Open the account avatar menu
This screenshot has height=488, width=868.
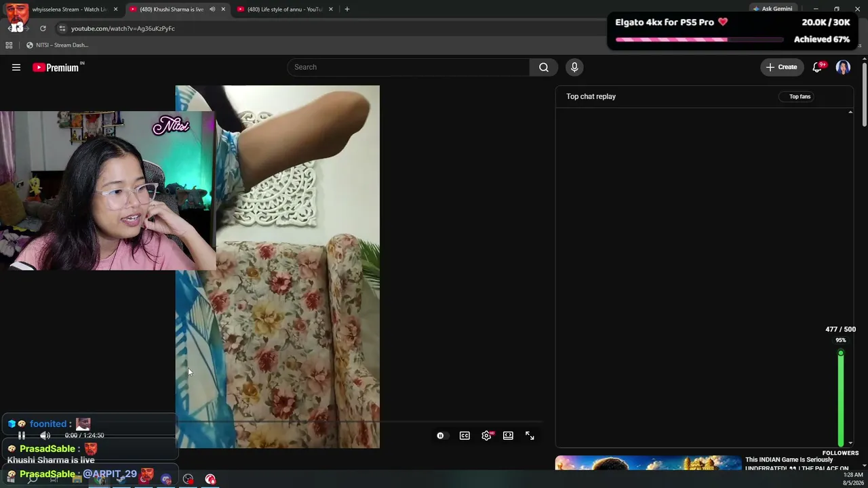pyautogui.click(x=843, y=67)
